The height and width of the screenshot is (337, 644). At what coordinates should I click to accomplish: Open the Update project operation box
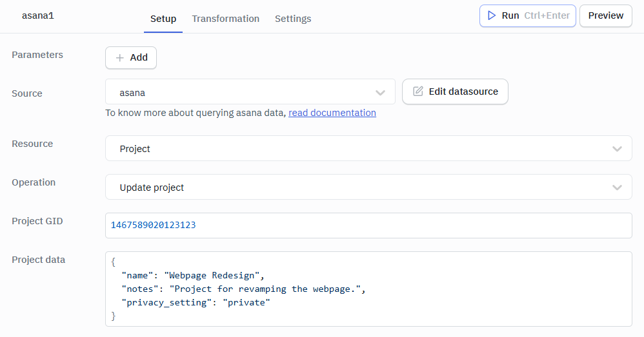368,187
